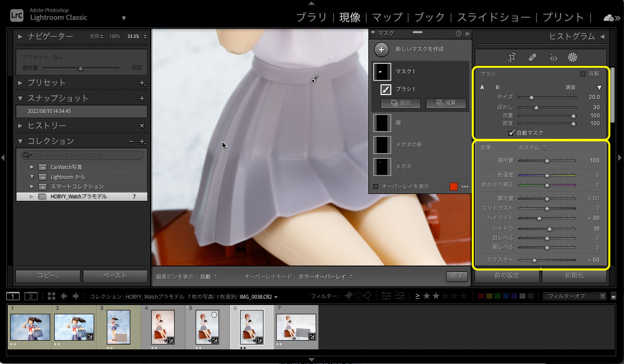Screen dimensions: 624x364
Task: Open the 効果 カスタム preset dropdown
Action: [532, 148]
